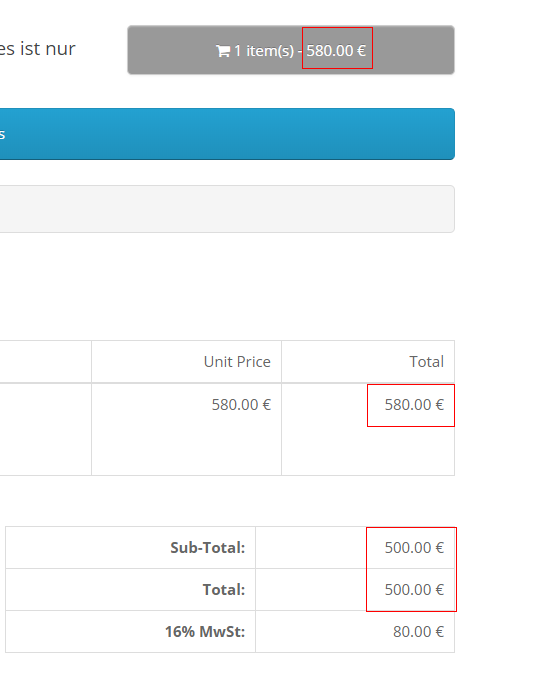Click the 80.00 € tax value

click(418, 632)
